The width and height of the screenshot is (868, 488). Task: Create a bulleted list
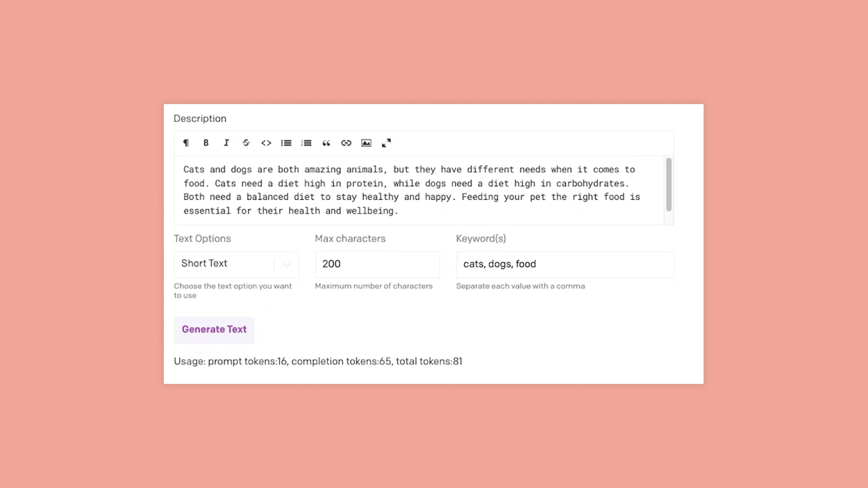coord(286,143)
